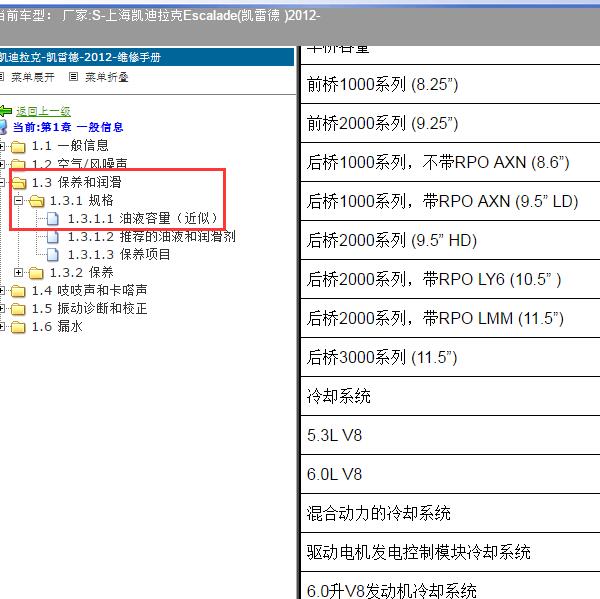
Task: Select the row 前桥2000系列 (9.25”)
Action: point(450,123)
